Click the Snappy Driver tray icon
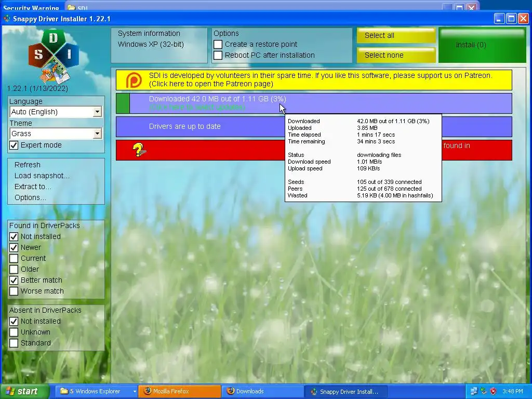Screen dimensions: 532x399 point(484,391)
